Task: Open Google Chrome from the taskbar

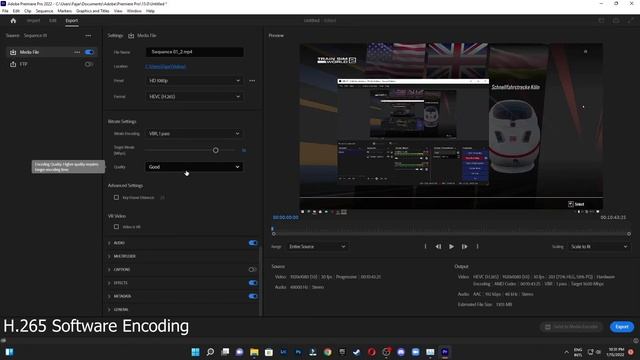Action: pos(328,352)
